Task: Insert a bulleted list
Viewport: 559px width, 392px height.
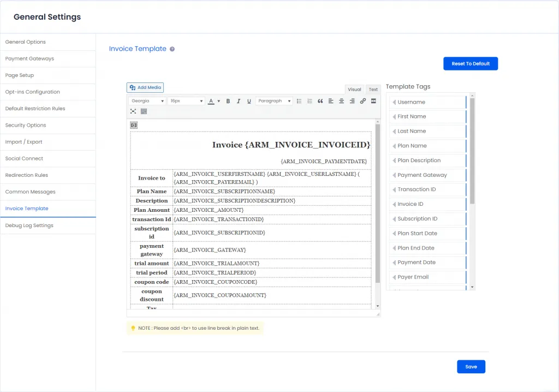Action: pyautogui.click(x=299, y=101)
